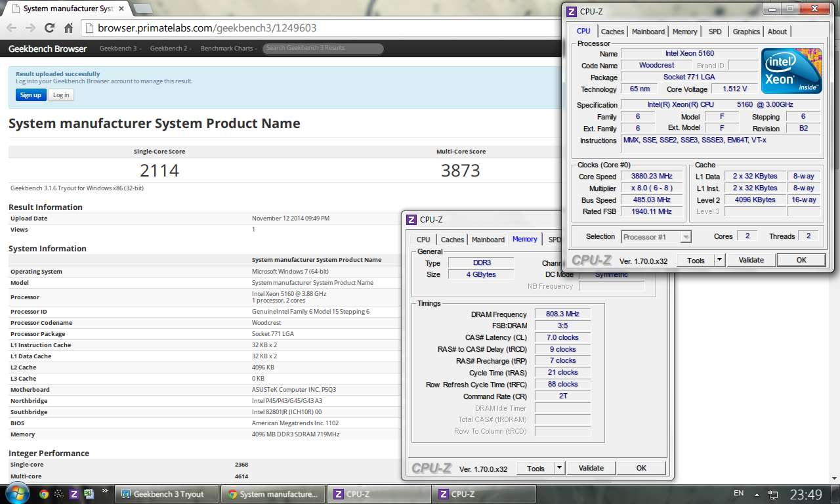
Task: Click Code Name field Woodcrest in CPU-Z
Action: tap(656, 65)
